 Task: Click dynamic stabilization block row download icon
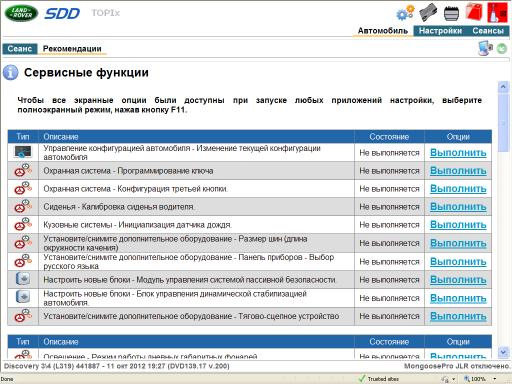pos(23,297)
